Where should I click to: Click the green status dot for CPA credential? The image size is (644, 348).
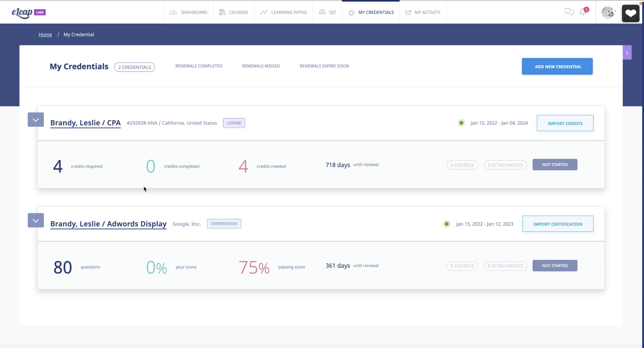pyautogui.click(x=461, y=123)
